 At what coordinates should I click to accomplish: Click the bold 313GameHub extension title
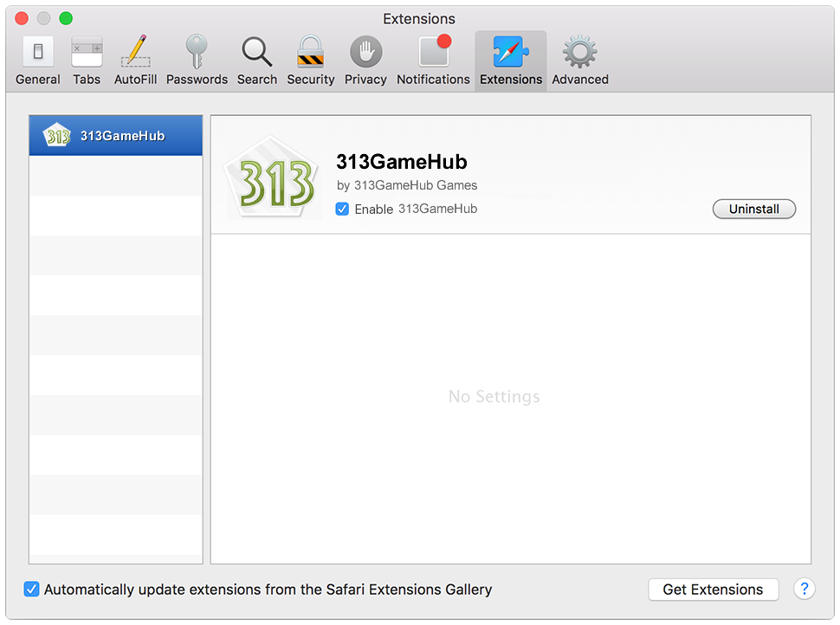point(402,162)
